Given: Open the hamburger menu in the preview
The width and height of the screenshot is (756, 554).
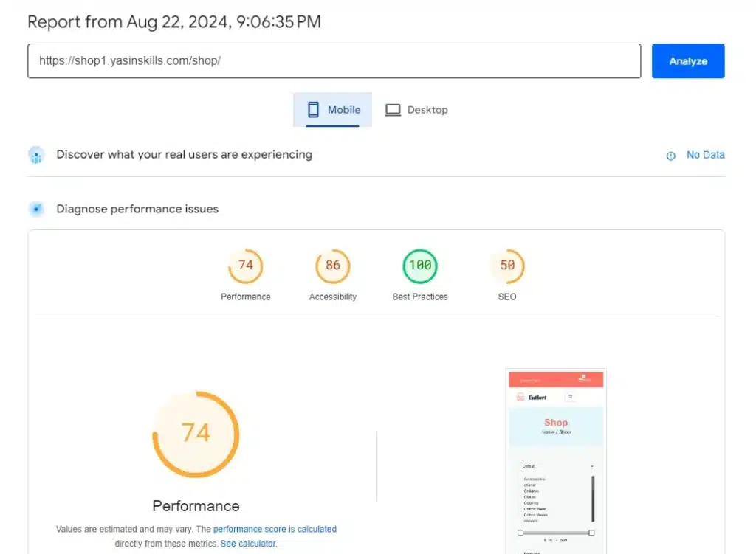Looking at the screenshot, I should coord(570,397).
